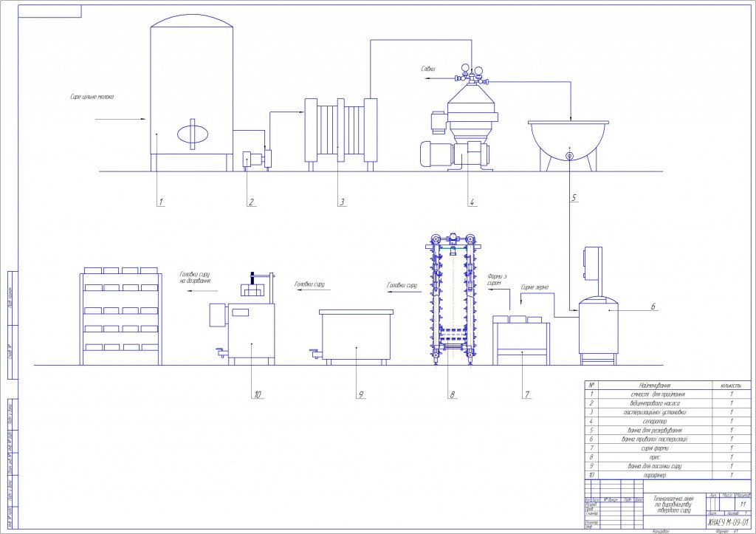Click table row 'парафінер'

667,475
